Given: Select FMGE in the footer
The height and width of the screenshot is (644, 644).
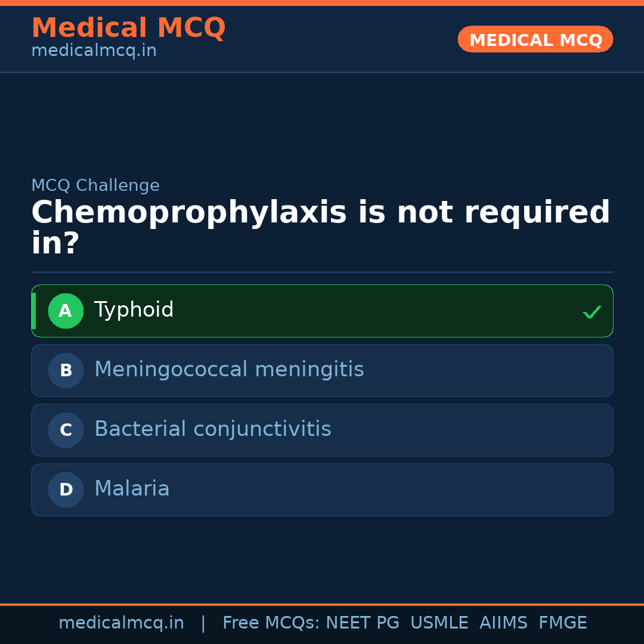Looking at the screenshot, I should [562, 623].
